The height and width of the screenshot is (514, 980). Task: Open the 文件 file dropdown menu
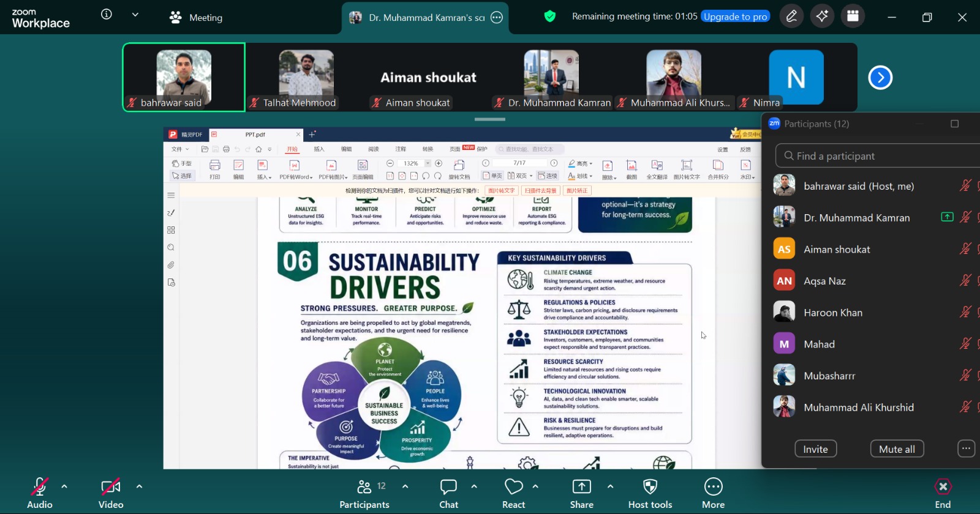pos(180,149)
